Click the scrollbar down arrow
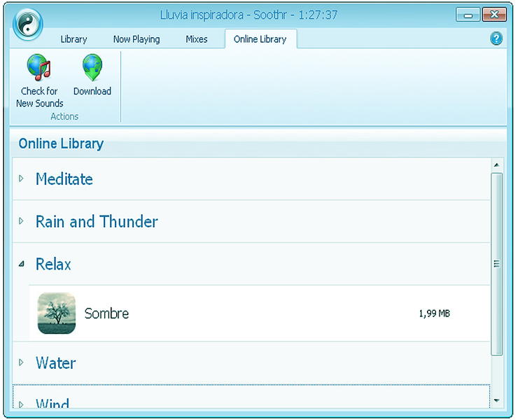518x420 pixels. click(496, 400)
